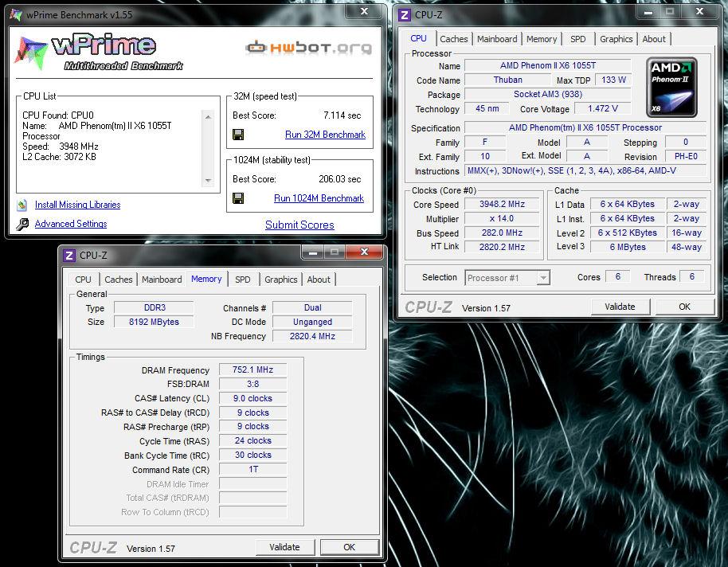The image size is (728, 567).
Task: Open Mainboard tab in CPU-Z processor window
Action: point(497,39)
